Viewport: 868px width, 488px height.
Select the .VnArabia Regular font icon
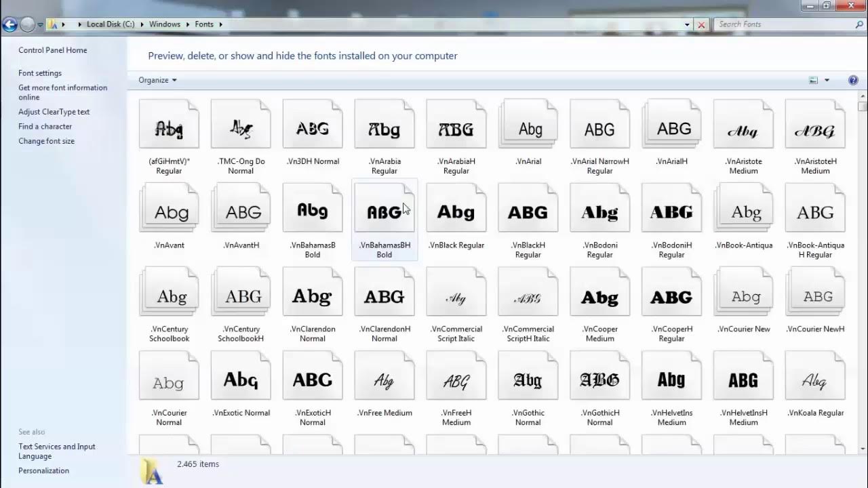(x=384, y=124)
